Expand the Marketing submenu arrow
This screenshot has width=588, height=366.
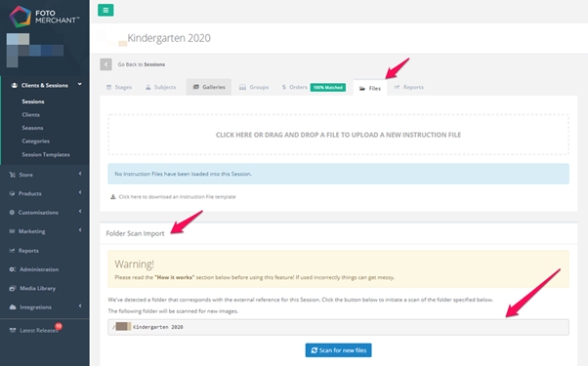click(x=80, y=230)
